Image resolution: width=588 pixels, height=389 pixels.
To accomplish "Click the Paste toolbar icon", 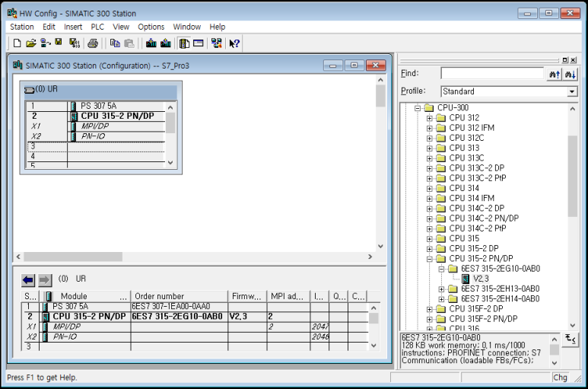I will 129,43.
